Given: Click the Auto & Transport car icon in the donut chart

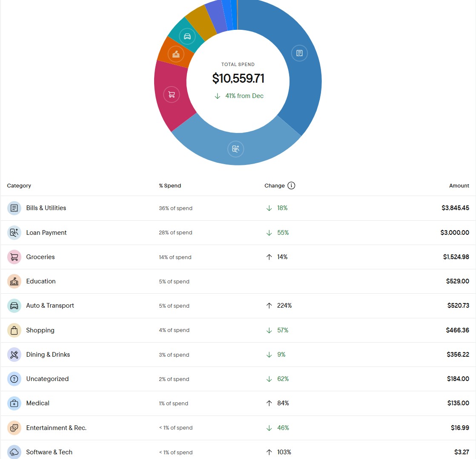Looking at the screenshot, I should tap(187, 37).
